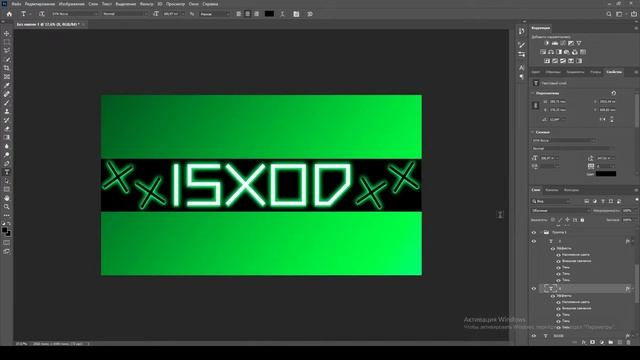Viewport: 640px width, 360px height.
Task: Create new group folder icon
Action: coord(611,342)
